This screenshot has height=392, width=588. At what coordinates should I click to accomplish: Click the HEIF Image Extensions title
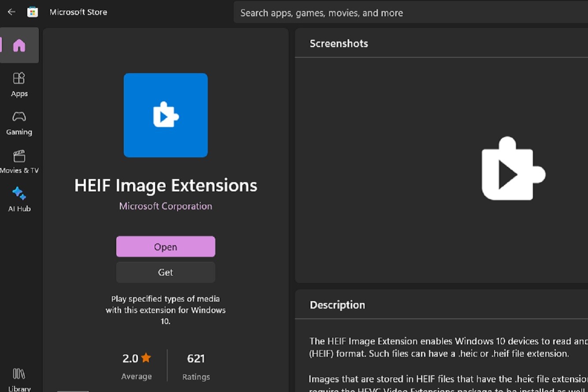click(x=165, y=186)
